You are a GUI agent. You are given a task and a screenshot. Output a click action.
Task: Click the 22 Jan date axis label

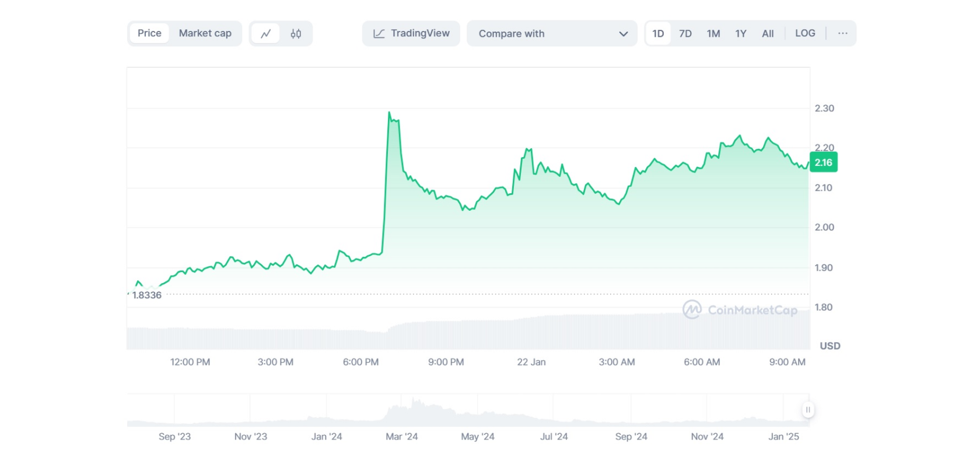(531, 362)
